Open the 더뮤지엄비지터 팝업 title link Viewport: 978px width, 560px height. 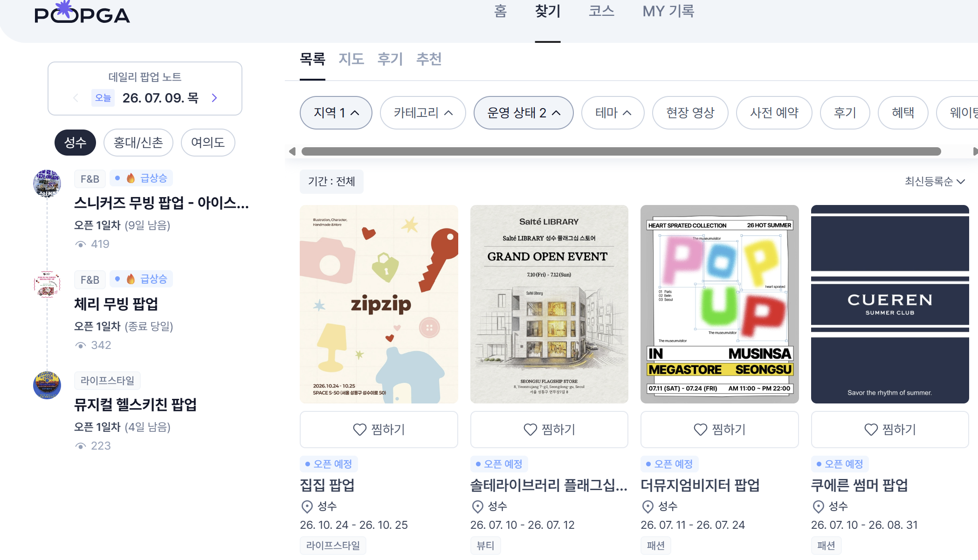coord(700,485)
